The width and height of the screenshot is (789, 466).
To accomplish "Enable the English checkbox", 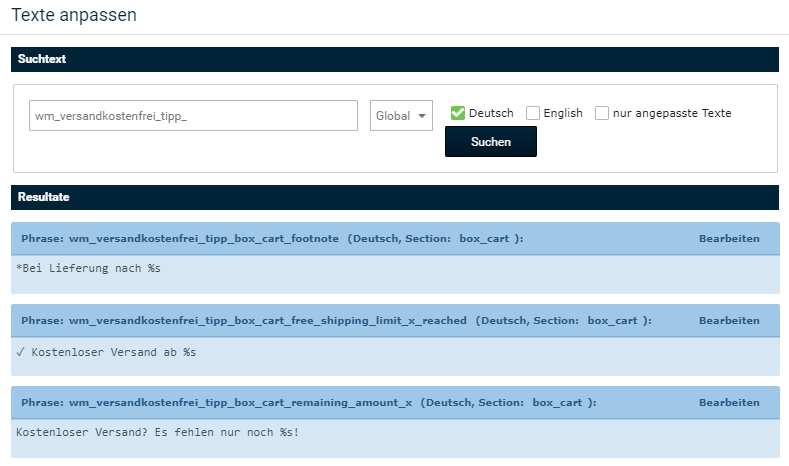I will pos(532,113).
